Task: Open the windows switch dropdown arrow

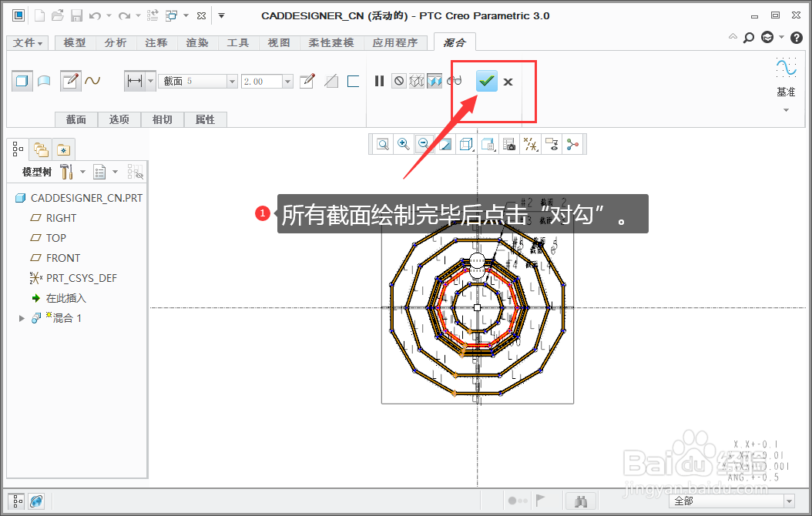Action: coord(186,15)
